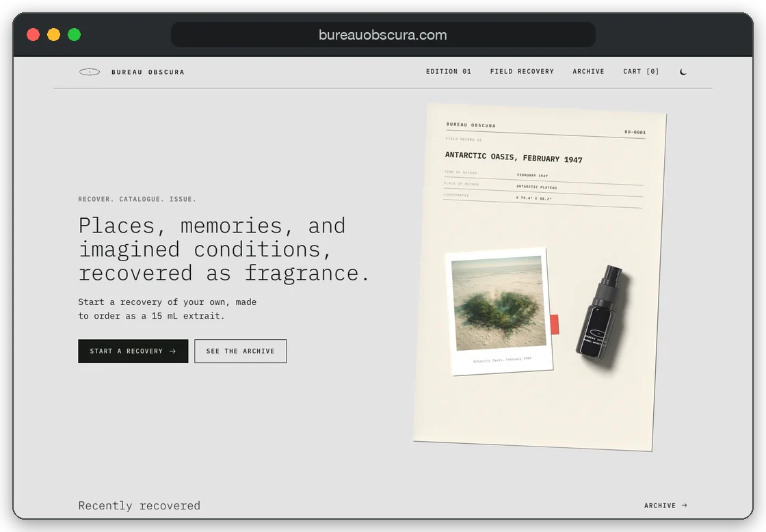Viewport: 766px width, 532px height.
Task: Click the 15 mL extrait description paragraph
Action: [167, 309]
